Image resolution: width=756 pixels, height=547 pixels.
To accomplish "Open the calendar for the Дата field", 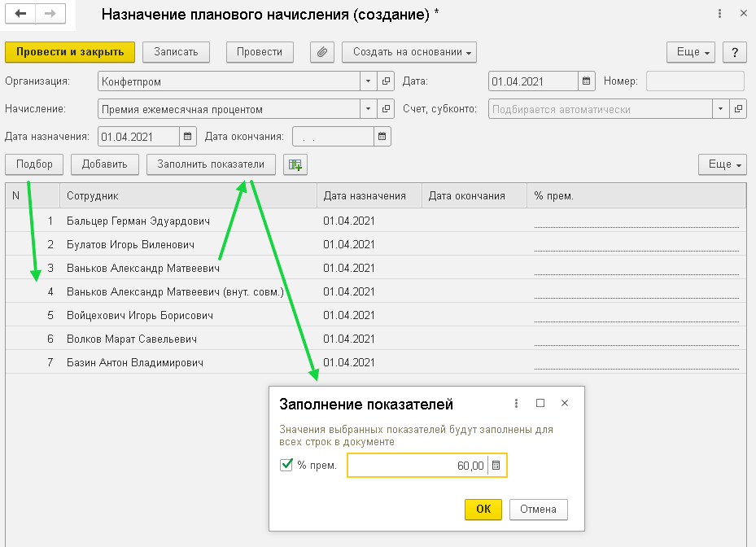I will point(586,81).
